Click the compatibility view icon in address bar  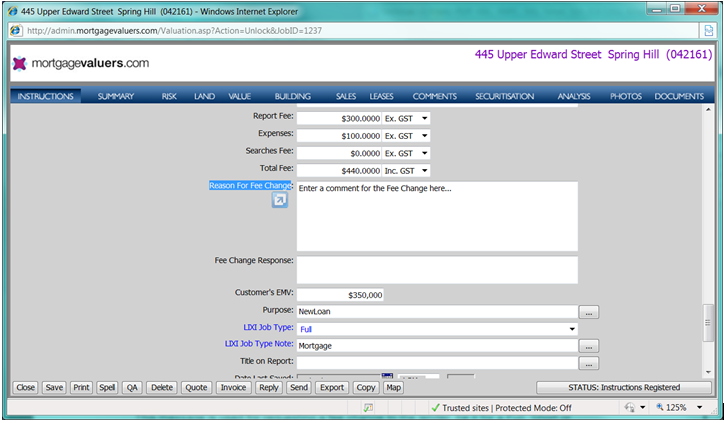tap(708, 30)
